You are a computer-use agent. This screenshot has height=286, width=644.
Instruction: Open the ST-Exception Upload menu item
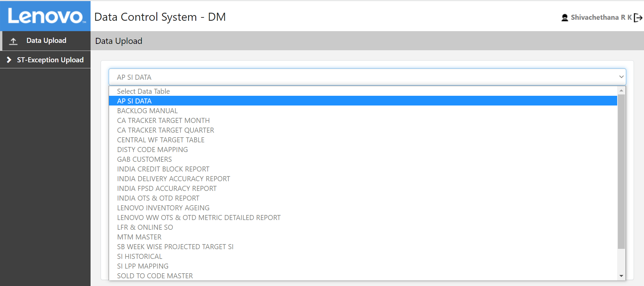pyautogui.click(x=50, y=60)
